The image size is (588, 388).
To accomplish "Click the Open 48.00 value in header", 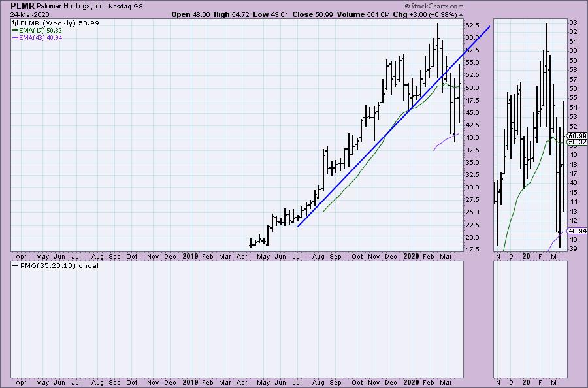I will [x=191, y=14].
